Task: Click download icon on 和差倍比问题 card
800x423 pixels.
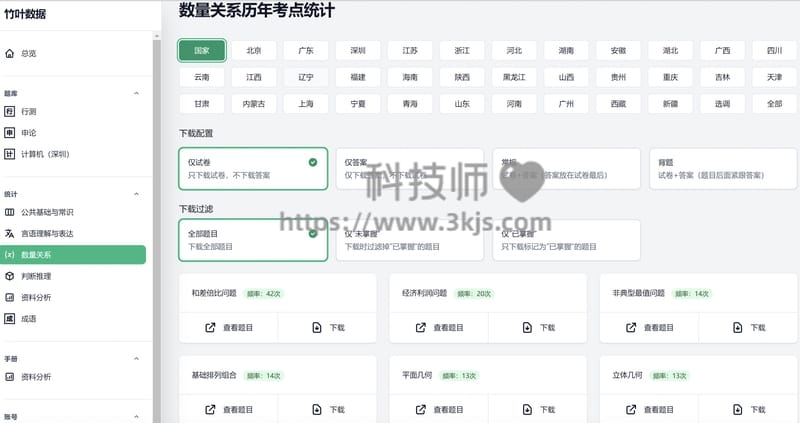Action: pyautogui.click(x=317, y=328)
